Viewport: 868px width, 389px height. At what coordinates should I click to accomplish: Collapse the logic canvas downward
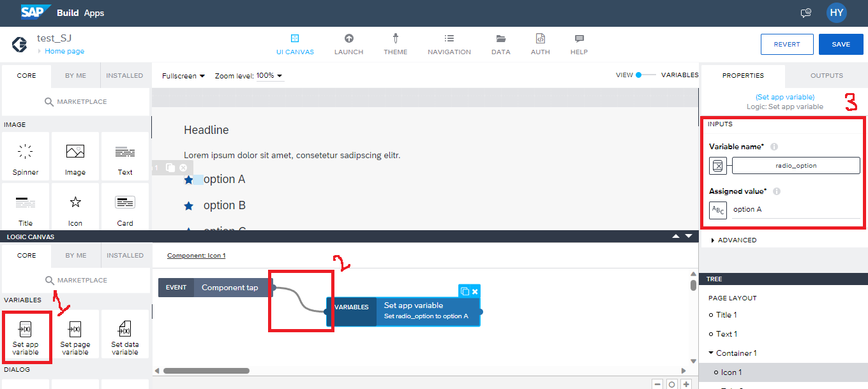pyautogui.click(x=689, y=237)
